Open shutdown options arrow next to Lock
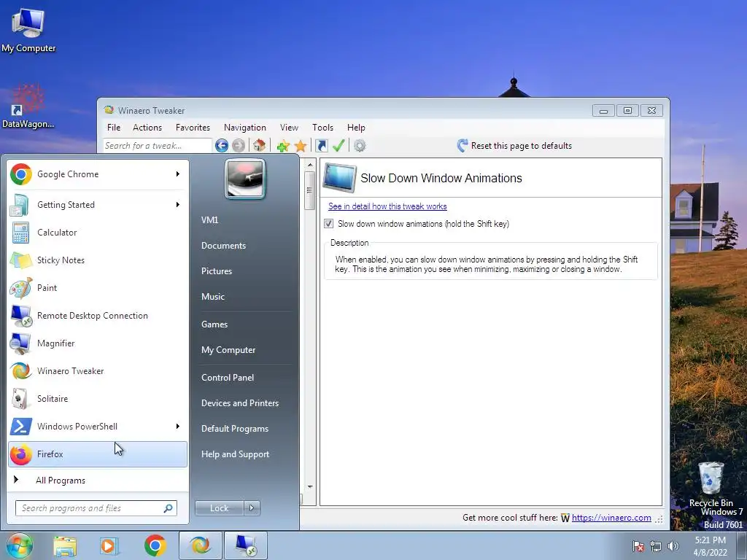This screenshot has height=560, width=747. pos(252,508)
